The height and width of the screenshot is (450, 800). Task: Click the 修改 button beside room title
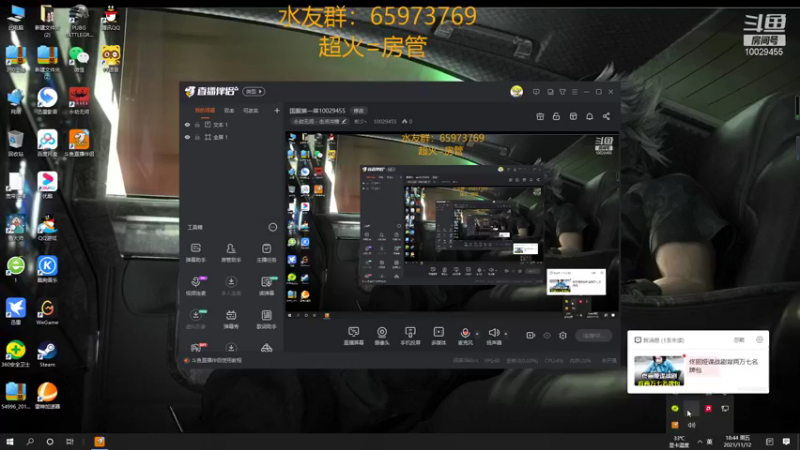click(359, 110)
